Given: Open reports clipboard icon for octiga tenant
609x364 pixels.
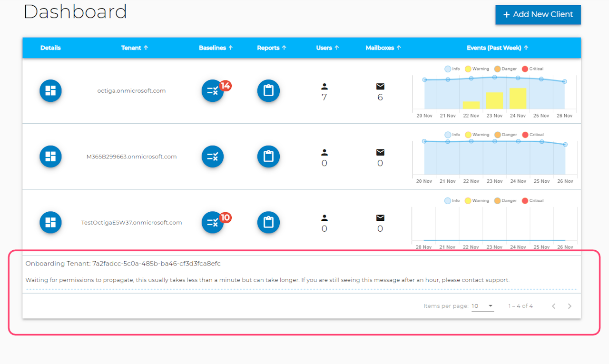Looking at the screenshot, I should (x=269, y=90).
